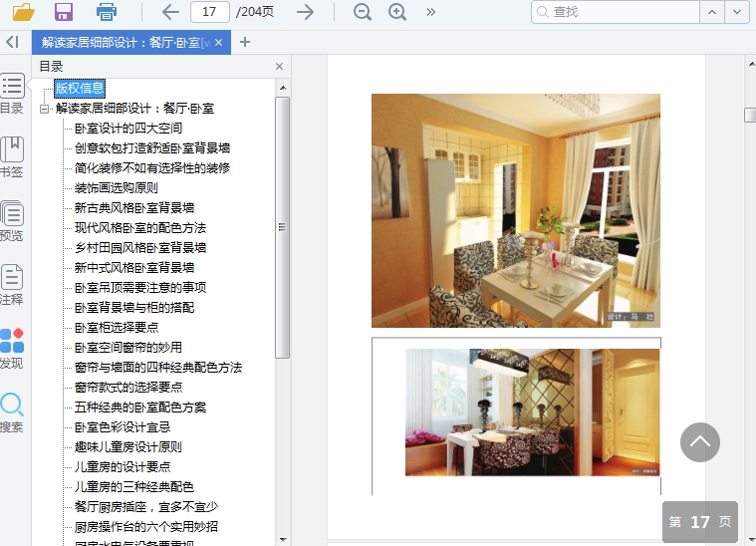
Task: Open file with the folder icon
Action: tap(23, 12)
